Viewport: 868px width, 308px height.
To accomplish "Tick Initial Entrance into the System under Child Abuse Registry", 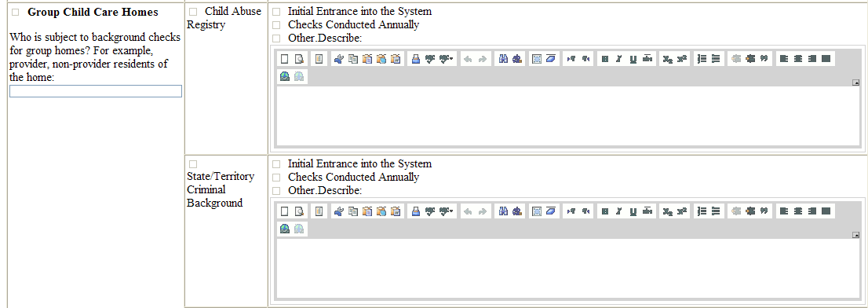I will point(276,12).
